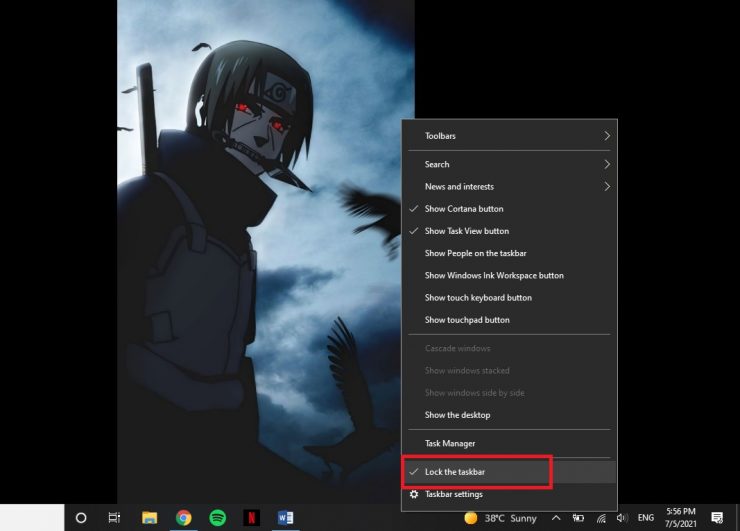This screenshot has width=740, height=531.
Task: Open Task Manager from the context menu
Action: coord(509,443)
